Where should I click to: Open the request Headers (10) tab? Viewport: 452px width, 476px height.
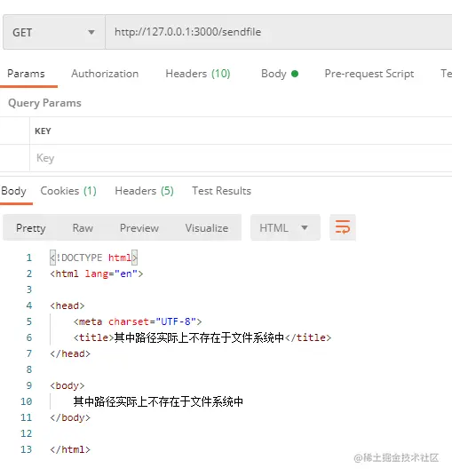(198, 74)
